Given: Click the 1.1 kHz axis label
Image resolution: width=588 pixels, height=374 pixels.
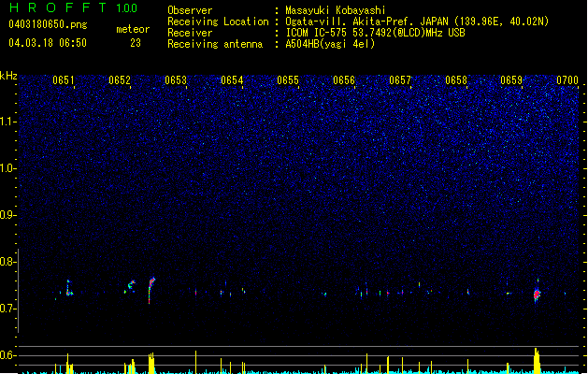Looking at the screenshot, I should click(x=7, y=122).
